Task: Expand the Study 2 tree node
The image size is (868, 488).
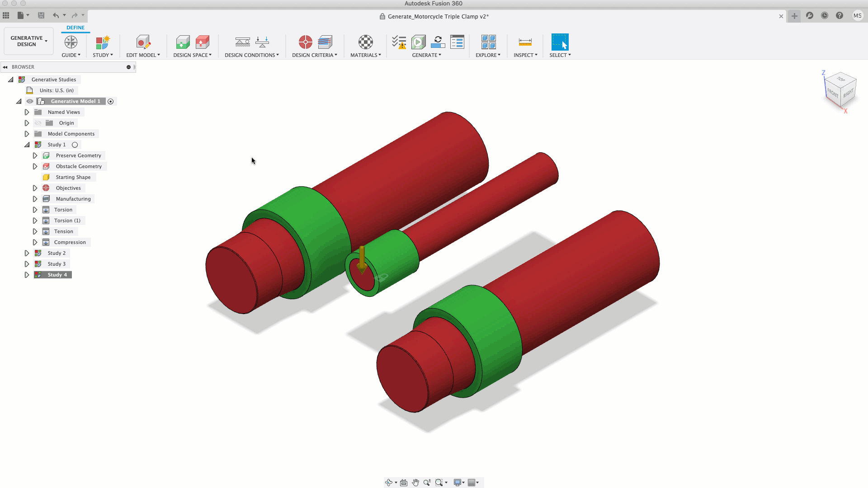Action: coord(27,253)
